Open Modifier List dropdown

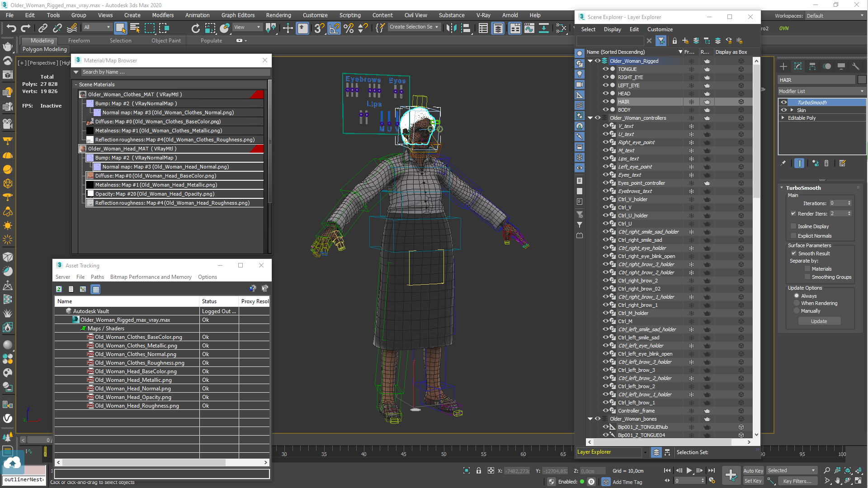click(821, 91)
